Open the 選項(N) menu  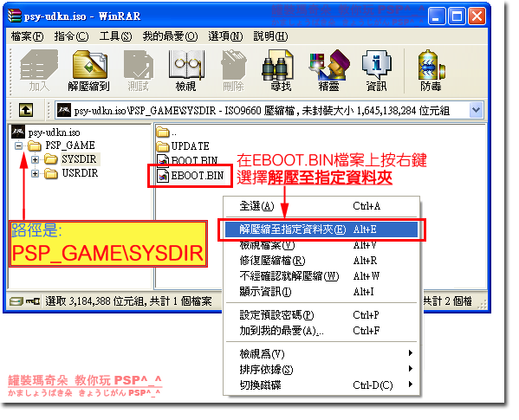[225, 36]
